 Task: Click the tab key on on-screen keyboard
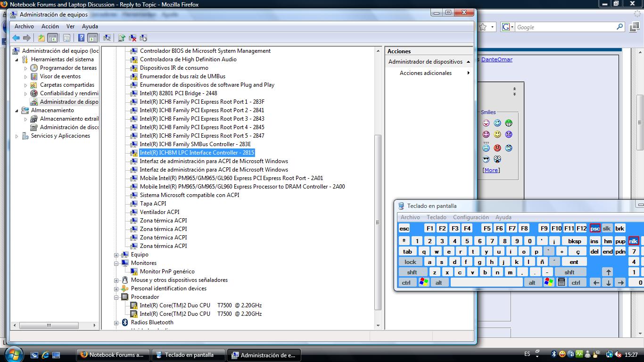tap(408, 252)
